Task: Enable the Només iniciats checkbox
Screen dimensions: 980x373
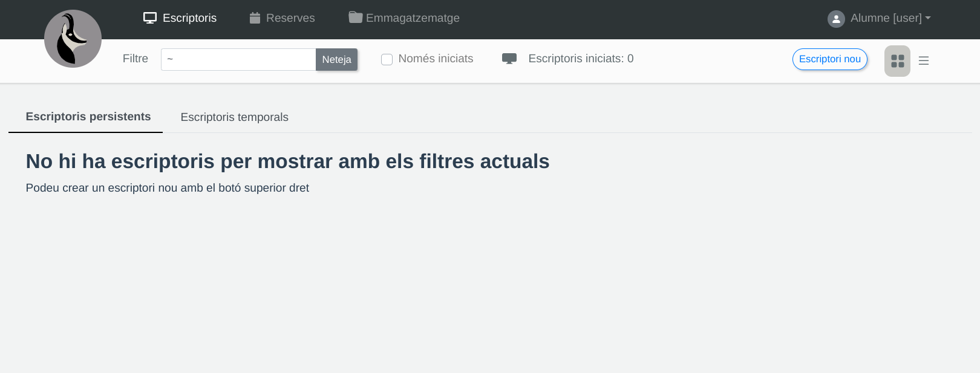Action: pos(387,59)
